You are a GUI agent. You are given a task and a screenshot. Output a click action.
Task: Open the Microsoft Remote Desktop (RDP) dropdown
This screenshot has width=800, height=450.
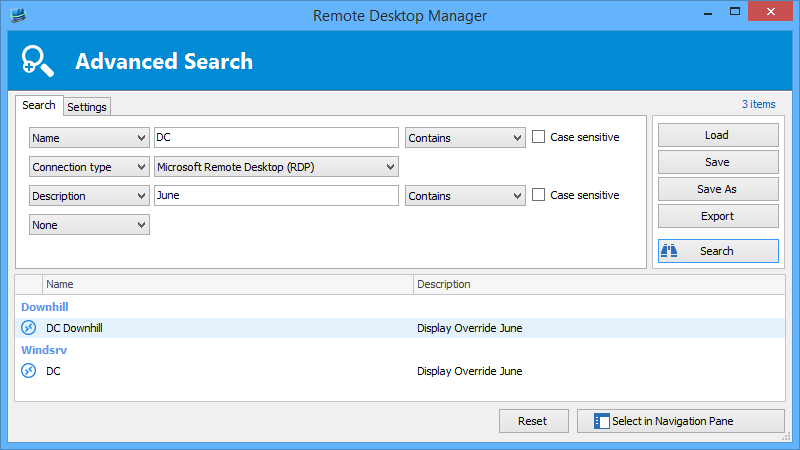276,167
